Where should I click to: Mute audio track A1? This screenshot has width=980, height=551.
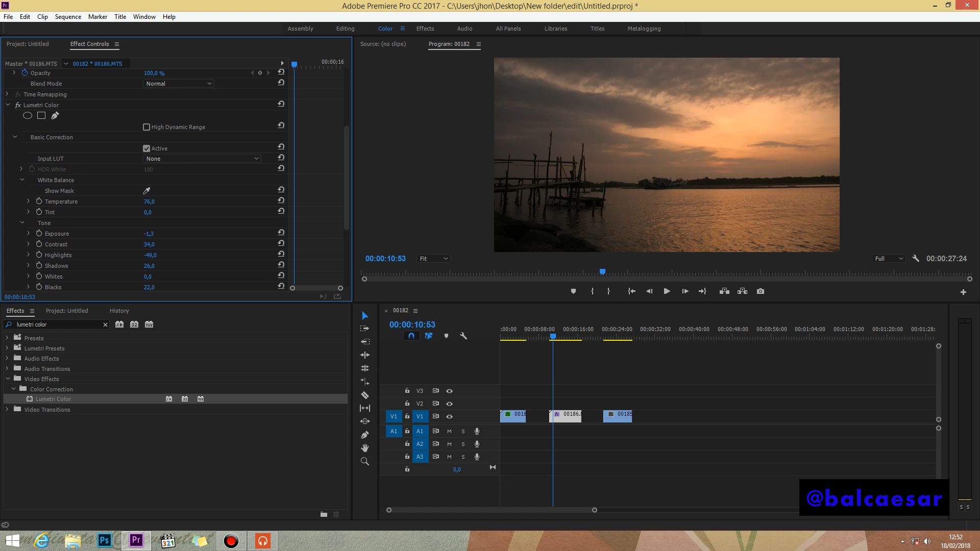450,432
